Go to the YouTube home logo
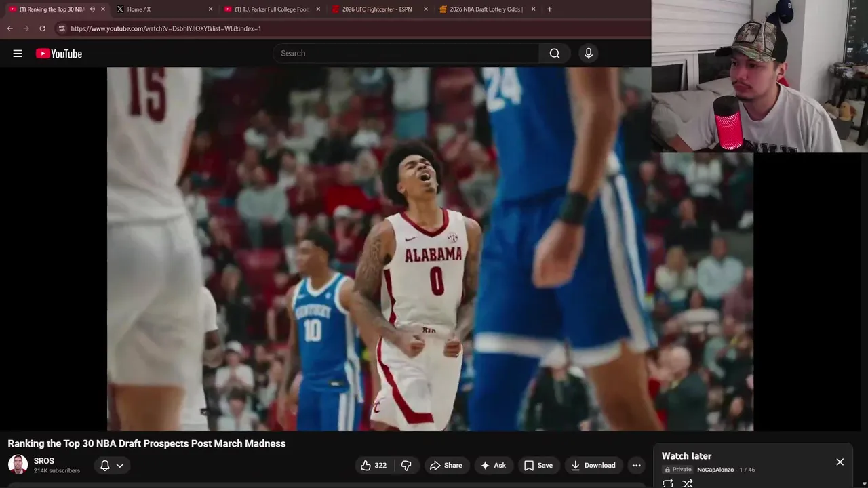 click(59, 54)
